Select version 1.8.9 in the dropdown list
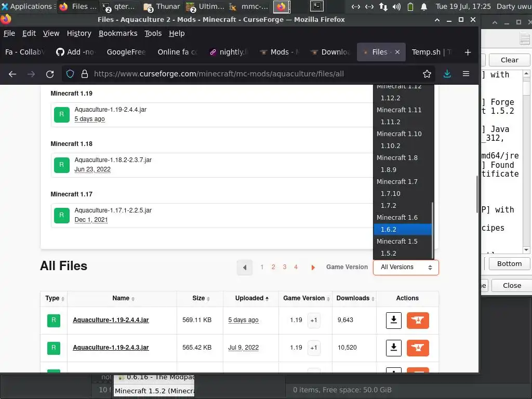Viewport: 532px width, 399px height. pos(403,170)
